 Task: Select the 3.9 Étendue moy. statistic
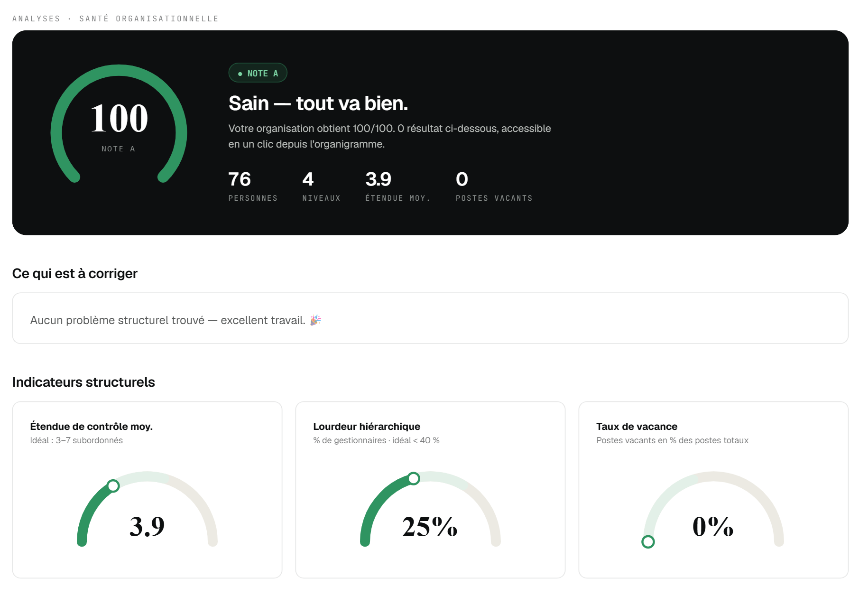click(x=398, y=186)
